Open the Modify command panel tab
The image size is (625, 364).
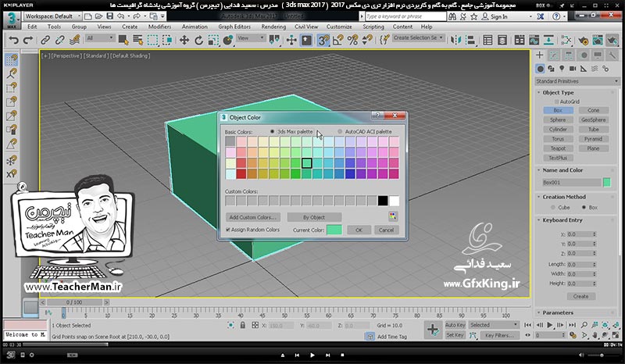pyautogui.click(x=554, y=55)
